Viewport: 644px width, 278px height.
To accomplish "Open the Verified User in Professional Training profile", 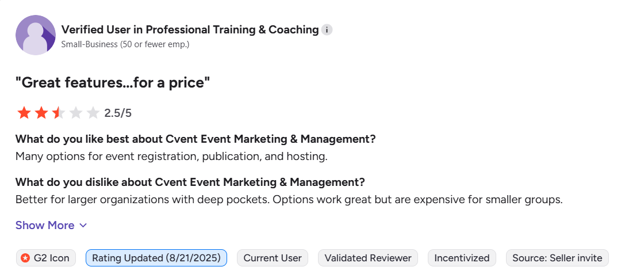I will pyautogui.click(x=190, y=29).
